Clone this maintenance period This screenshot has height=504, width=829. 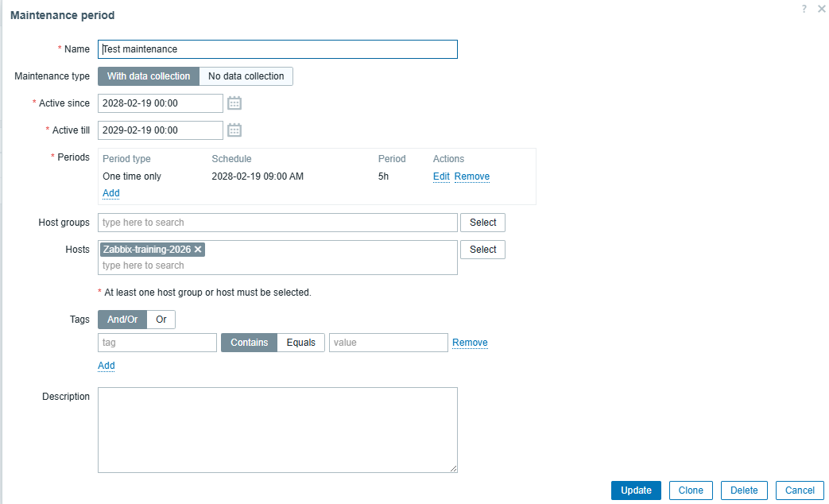point(691,490)
